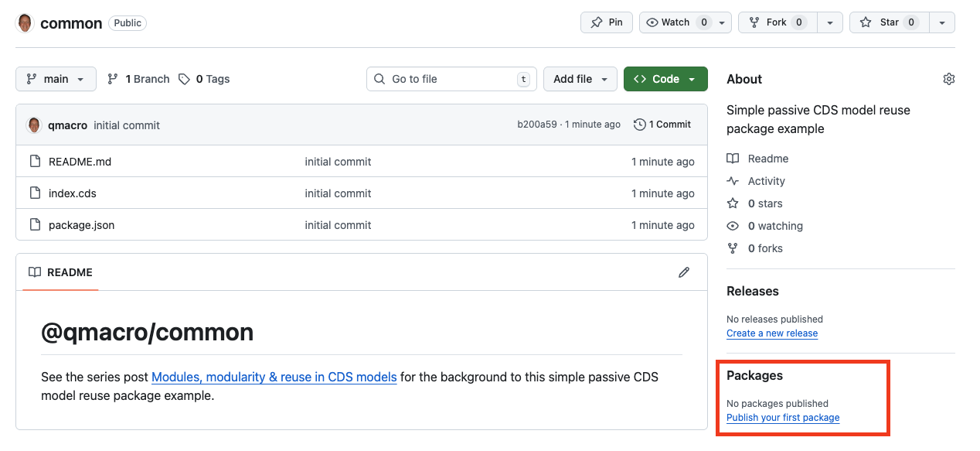Click the eye icon beside 0 watching

click(732, 225)
